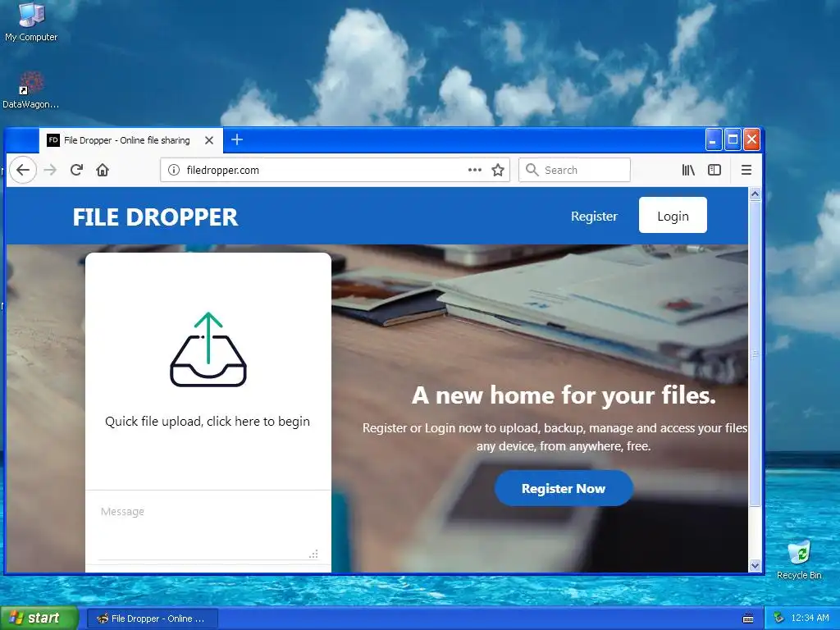Maximize the Firefox window
Image resolution: width=840 pixels, height=630 pixels.
pos(733,139)
